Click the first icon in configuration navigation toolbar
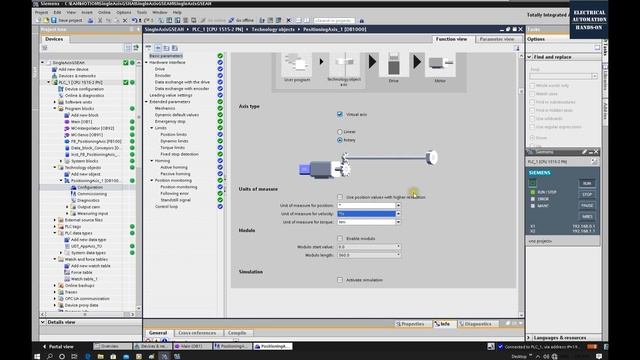 (149, 48)
